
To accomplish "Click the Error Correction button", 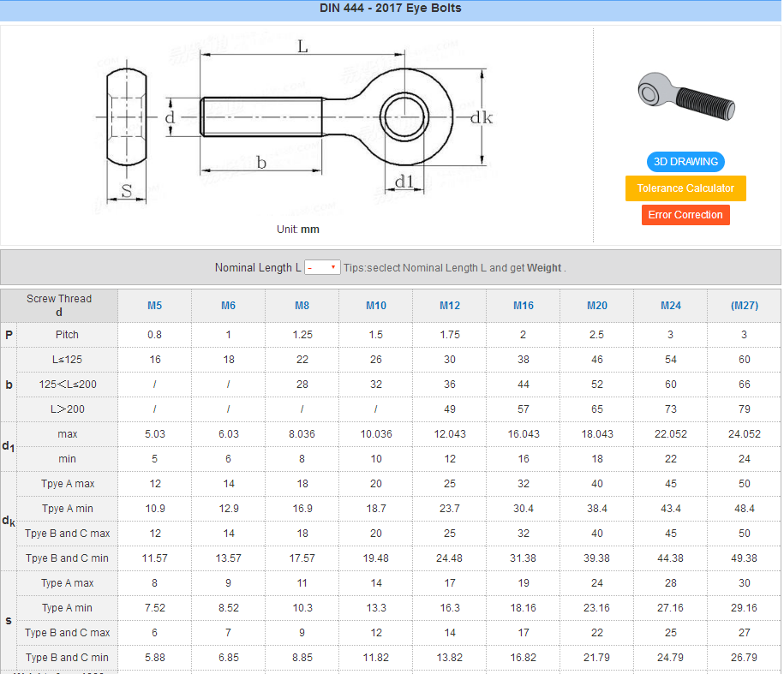I will (x=685, y=215).
